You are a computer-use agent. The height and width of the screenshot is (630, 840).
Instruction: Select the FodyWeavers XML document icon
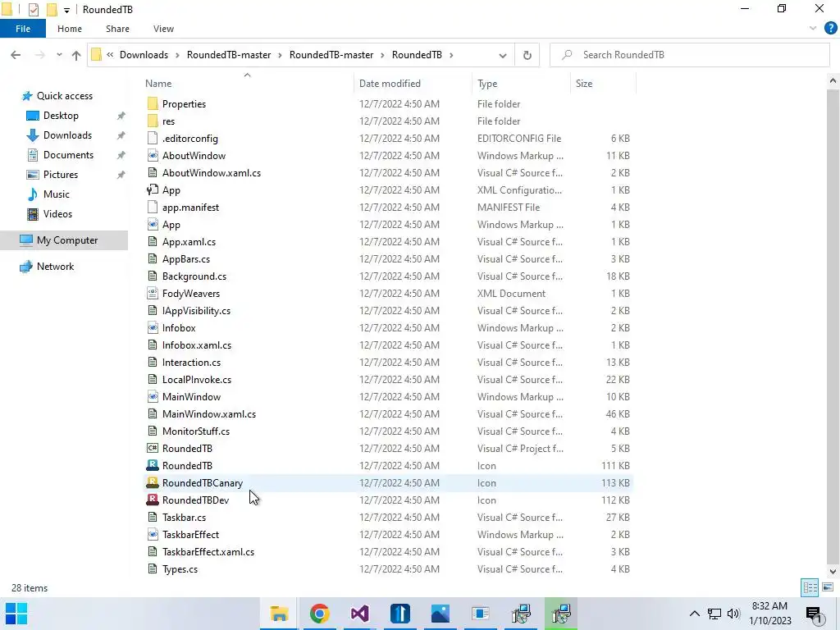click(153, 294)
